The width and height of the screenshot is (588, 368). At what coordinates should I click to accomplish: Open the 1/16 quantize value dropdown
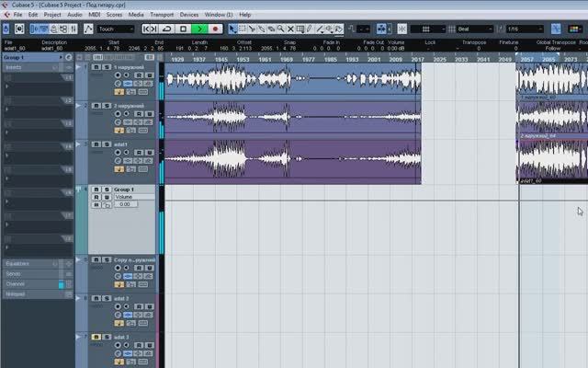pyautogui.click(x=525, y=29)
